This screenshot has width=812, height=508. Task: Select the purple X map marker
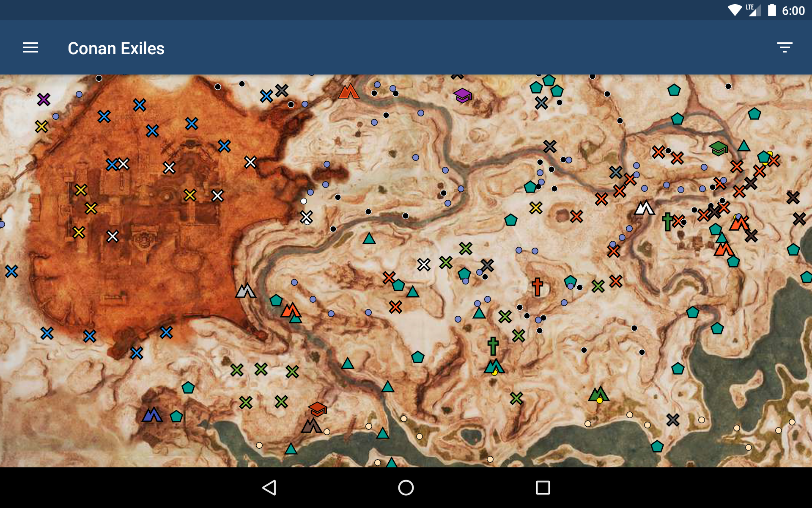pos(44,99)
